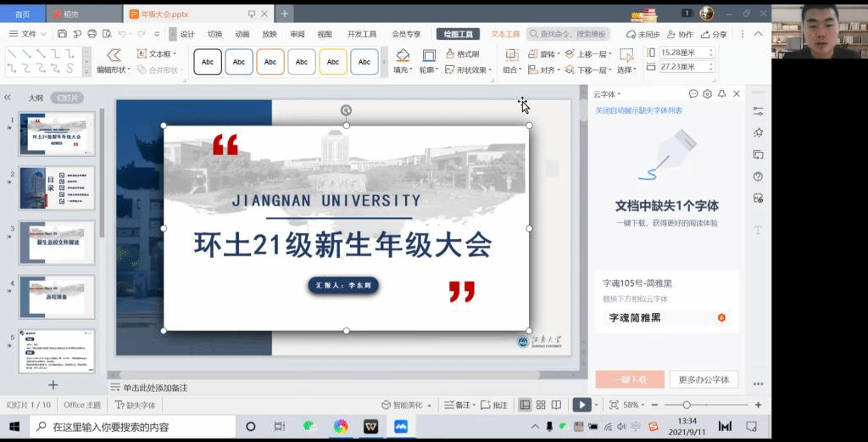This screenshot has width=868, height=442.
Task: Toggle the notes (备注) pane in status bar
Action: 458,406
